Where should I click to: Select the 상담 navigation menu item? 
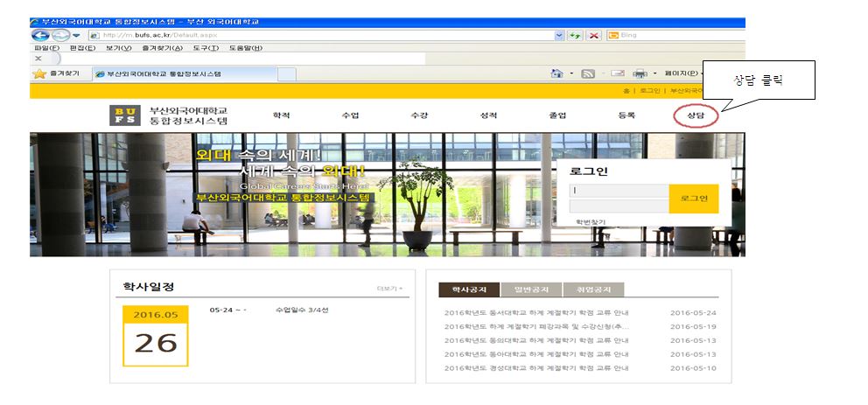point(696,115)
